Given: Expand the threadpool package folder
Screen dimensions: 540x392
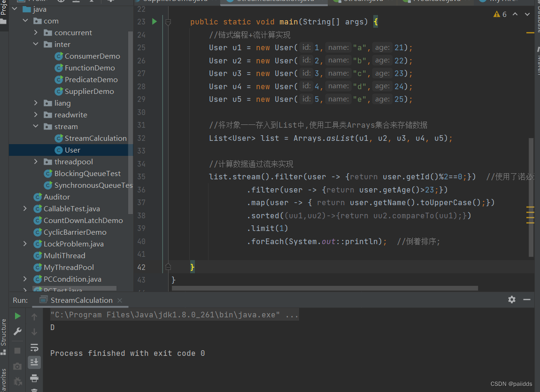Looking at the screenshot, I should point(36,161).
